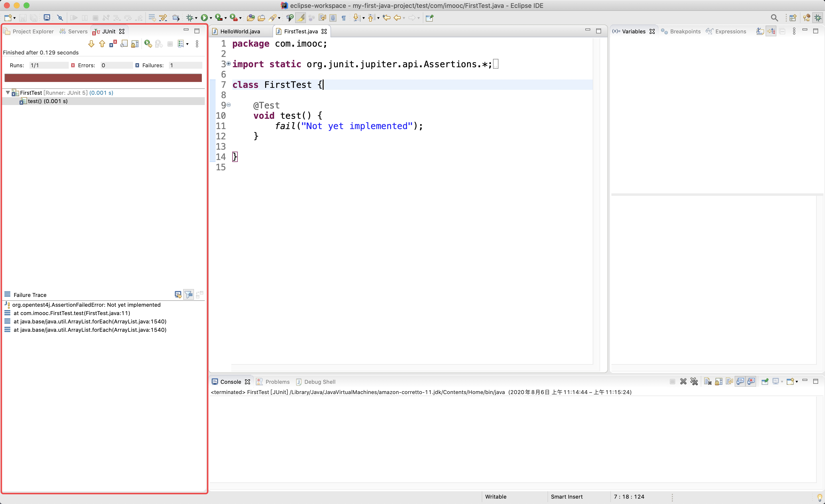Toggle Show Skipped Tests Only in JUnit
This screenshot has width=825, height=504.
tap(124, 44)
